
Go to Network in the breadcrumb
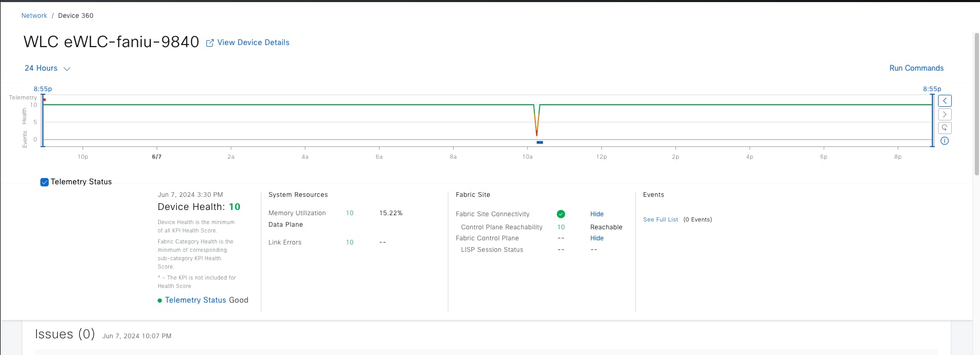(x=34, y=16)
